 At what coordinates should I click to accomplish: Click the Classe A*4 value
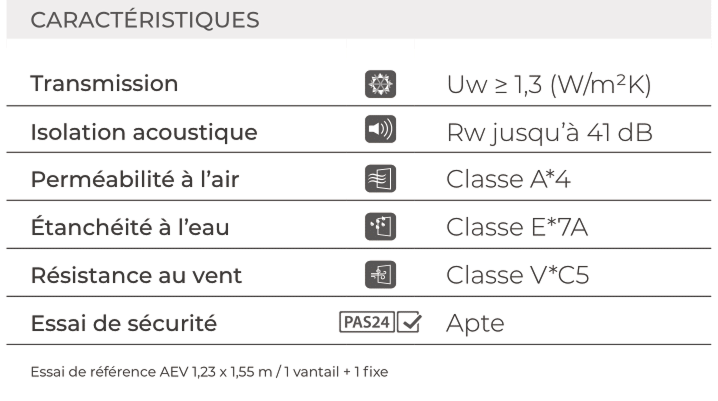point(508,179)
